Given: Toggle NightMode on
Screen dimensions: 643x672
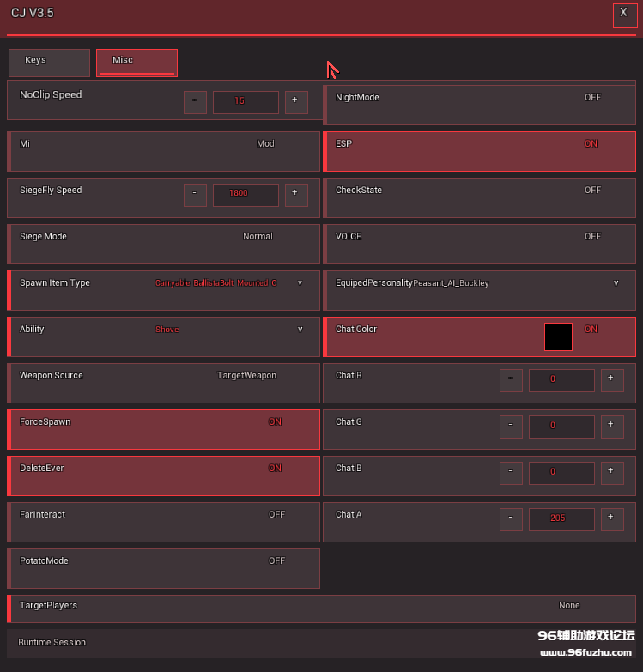Looking at the screenshot, I should point(479,105).
